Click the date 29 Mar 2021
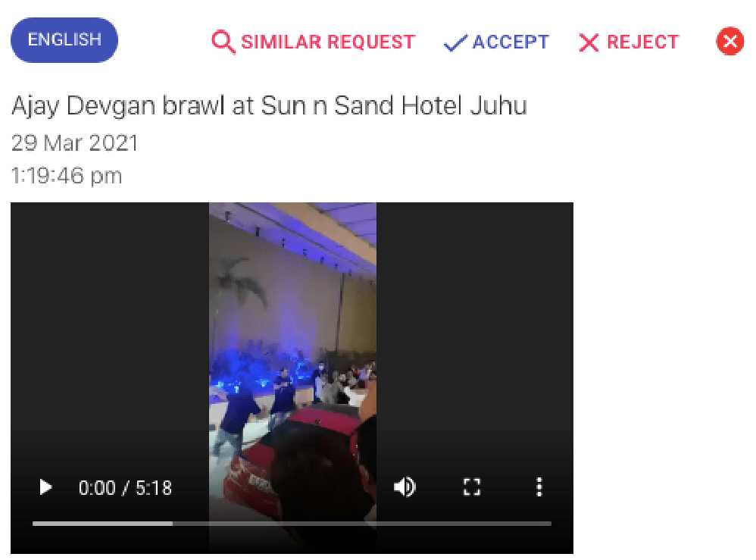The image size is (756, 560). point(75,143)
